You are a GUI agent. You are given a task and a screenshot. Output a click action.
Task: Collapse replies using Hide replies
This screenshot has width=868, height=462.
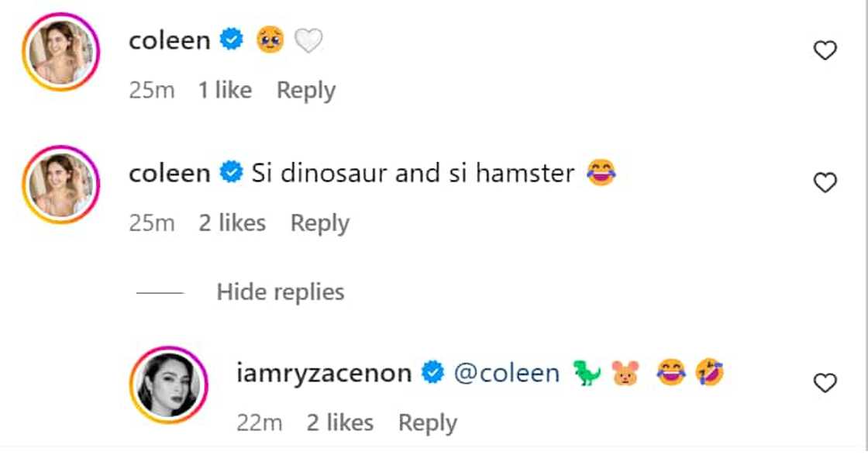tap(279, 292)
